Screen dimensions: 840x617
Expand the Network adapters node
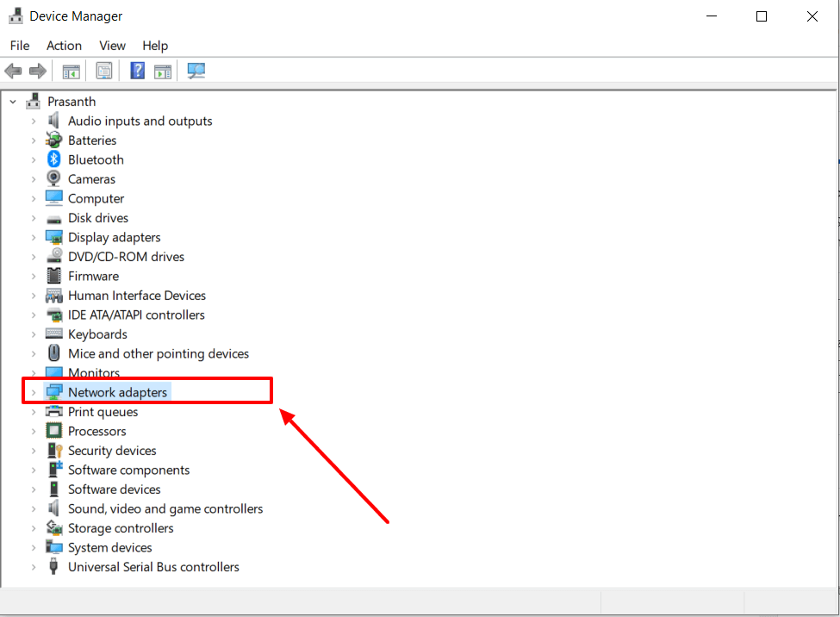(34, 392)
